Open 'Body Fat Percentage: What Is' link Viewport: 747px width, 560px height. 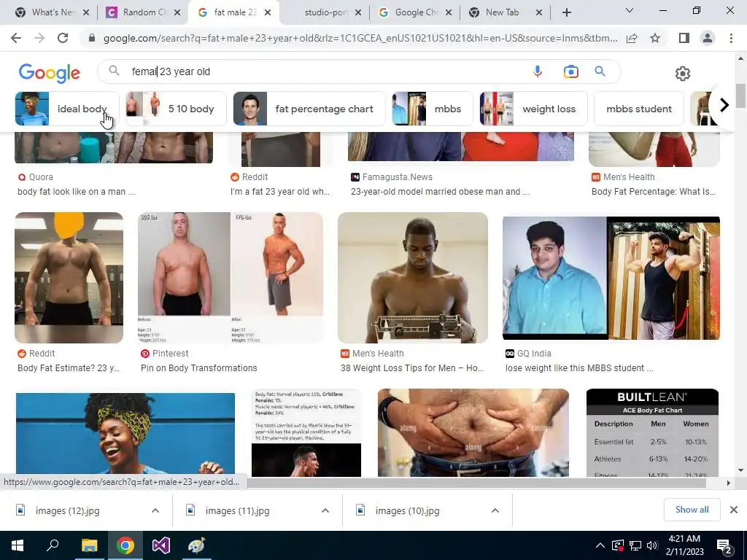[654, 192]
